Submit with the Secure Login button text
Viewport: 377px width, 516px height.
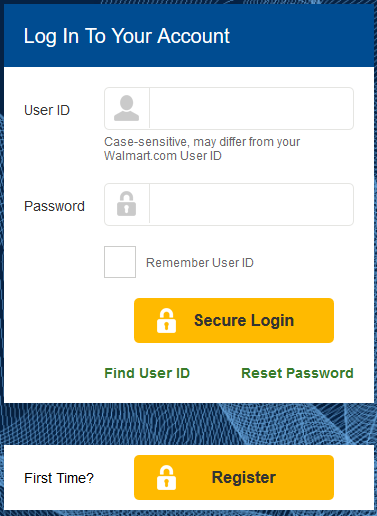coord(244,321)
